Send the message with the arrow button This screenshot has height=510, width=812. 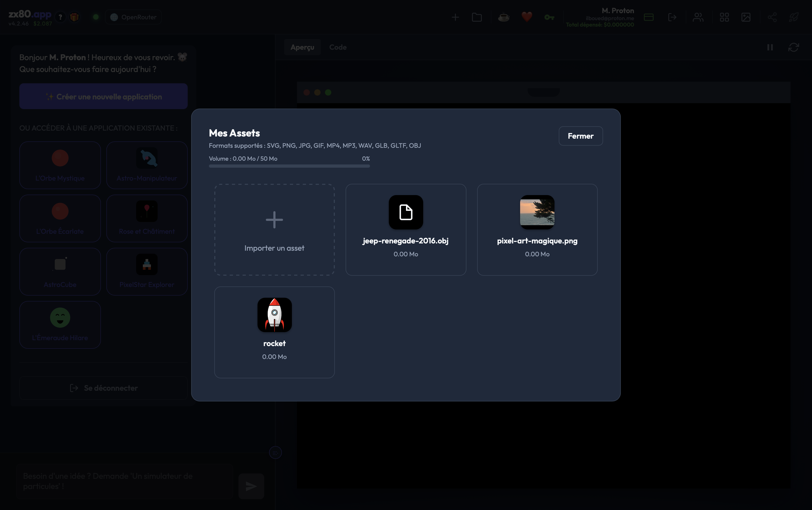(251, 486)
